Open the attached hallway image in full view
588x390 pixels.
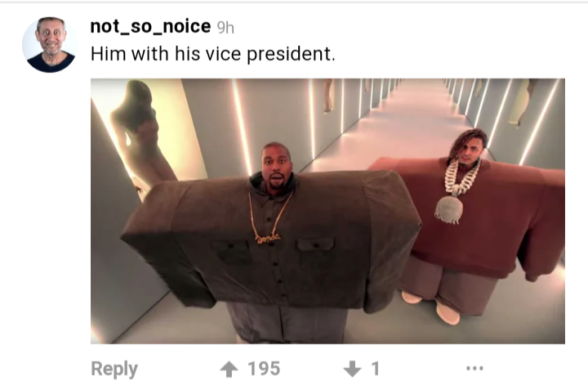click(327, 211)
